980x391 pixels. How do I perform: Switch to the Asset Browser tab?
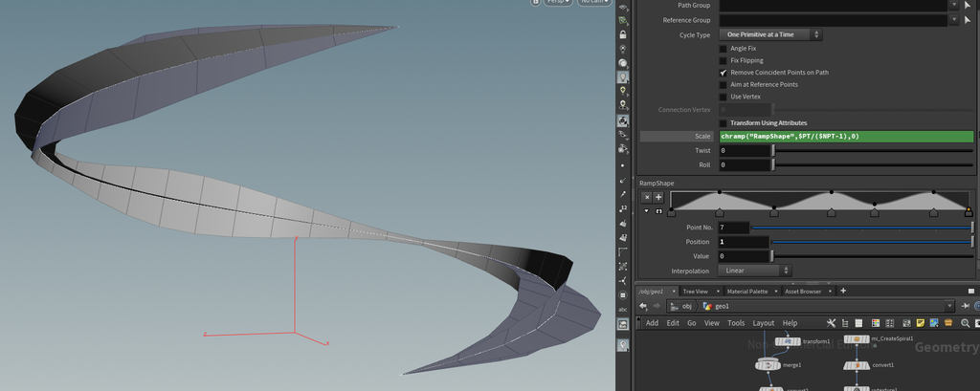(803, 291)
